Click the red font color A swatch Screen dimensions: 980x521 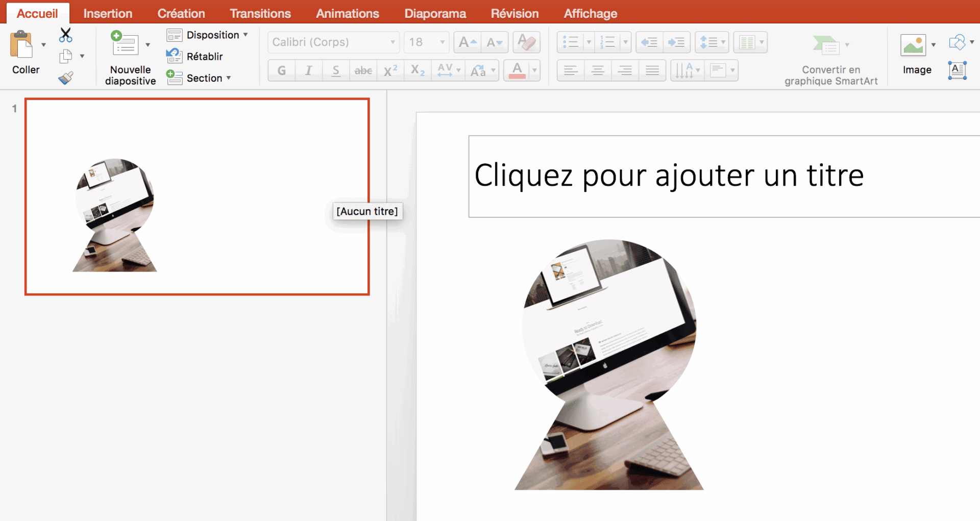pyautogui.click(x=517, y=70)
